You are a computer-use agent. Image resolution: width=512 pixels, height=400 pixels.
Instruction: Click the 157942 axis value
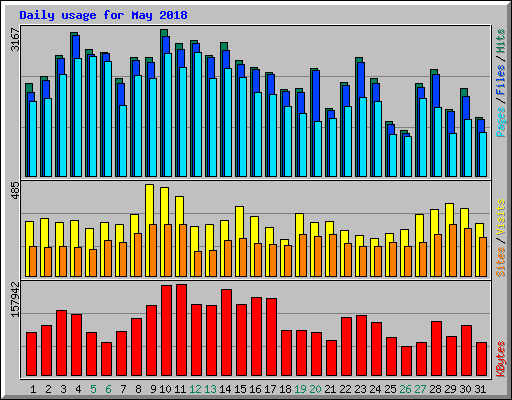coord(16,299)
